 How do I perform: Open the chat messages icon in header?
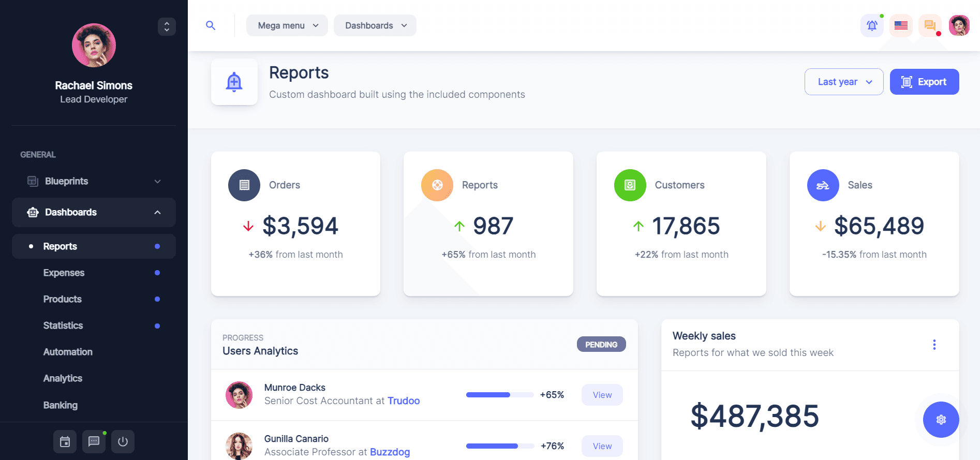click(930, 25)
